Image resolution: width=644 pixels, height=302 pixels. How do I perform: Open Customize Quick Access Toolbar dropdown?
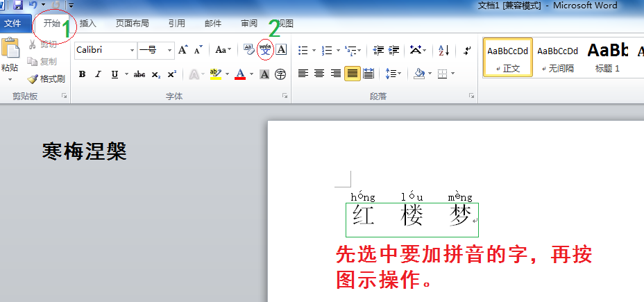(x=71, y=6)
